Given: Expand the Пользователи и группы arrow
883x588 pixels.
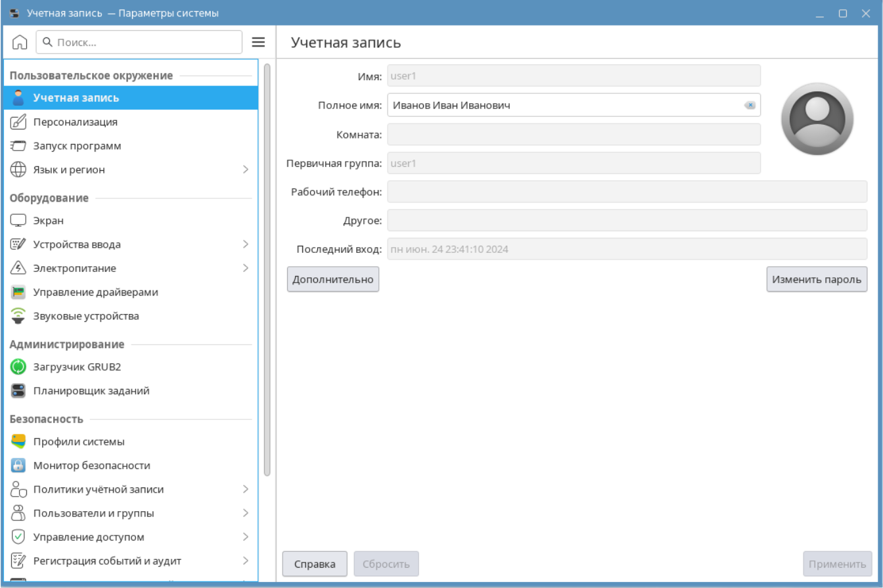Looking at the screenshot, I should [245, 513].
